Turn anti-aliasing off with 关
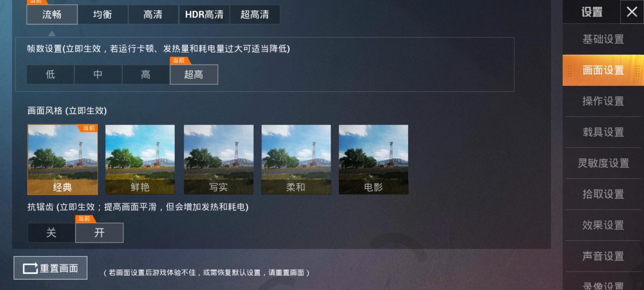This screenshot has width=644, height=290. coord(51,233)
